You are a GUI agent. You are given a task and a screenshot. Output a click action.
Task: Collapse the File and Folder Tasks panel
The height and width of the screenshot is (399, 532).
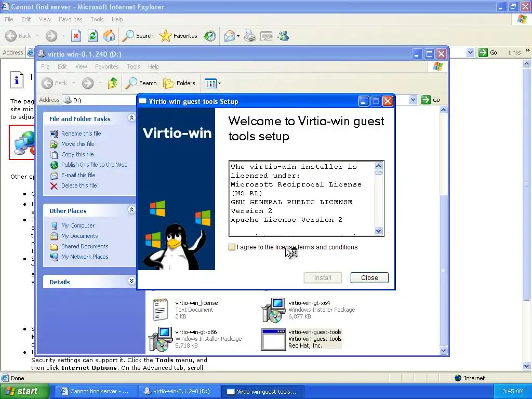[131, 118]
